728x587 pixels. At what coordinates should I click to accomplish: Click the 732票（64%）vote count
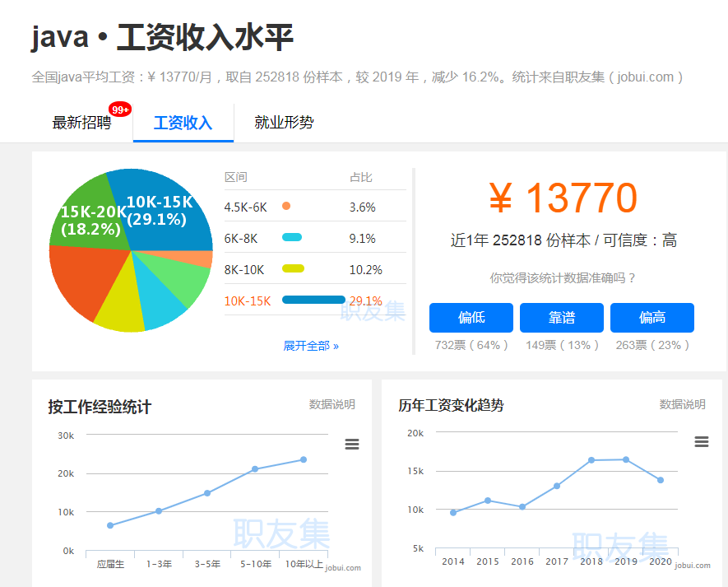point(471,345)
